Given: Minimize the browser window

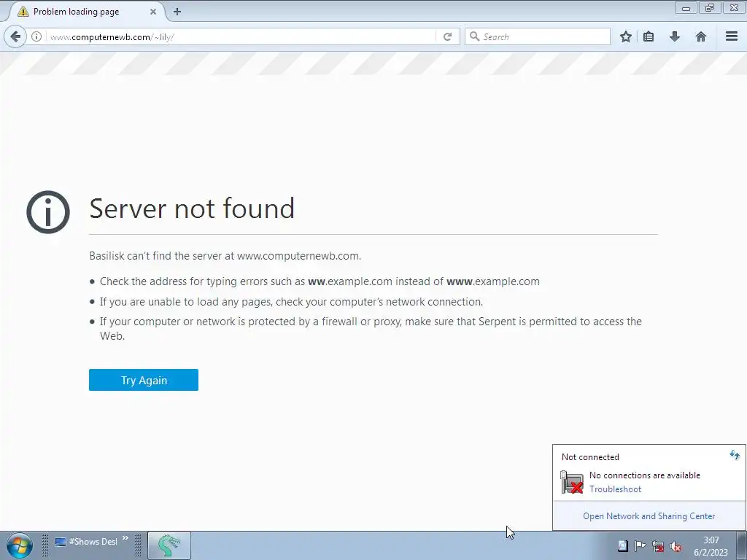Looking at the screenshot, I should pyautogui.click(x=686, y=8).
